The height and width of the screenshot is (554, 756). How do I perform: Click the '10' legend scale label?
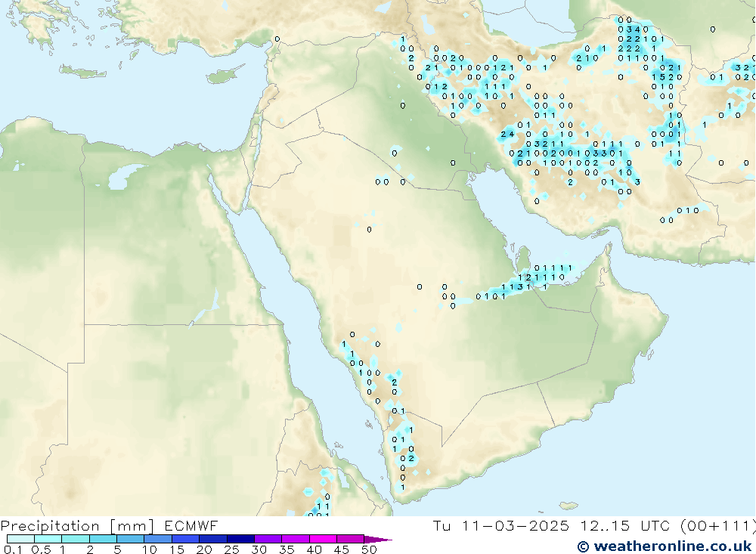(150, 549)
